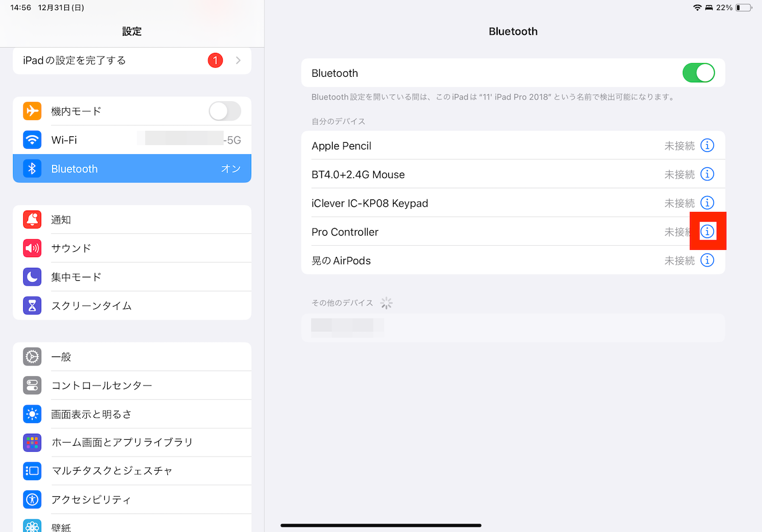Turn off the Bluetooth switch

pos(698,73)
